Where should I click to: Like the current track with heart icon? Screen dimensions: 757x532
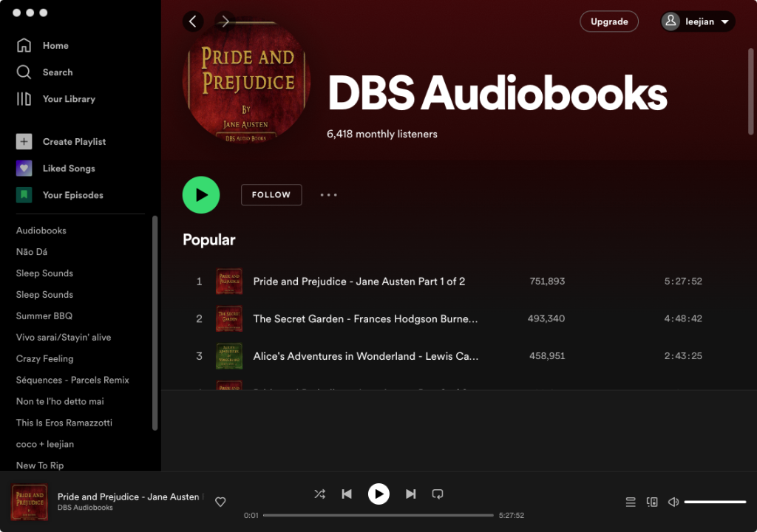click(x=220, y=502)
